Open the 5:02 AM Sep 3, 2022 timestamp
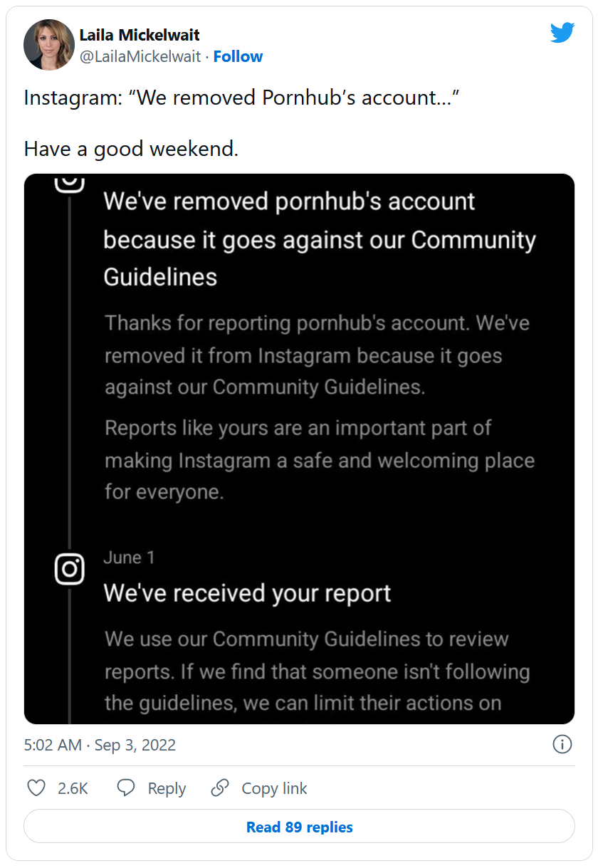The width and height of the screenshot is (598, 868). pos(100,746)
